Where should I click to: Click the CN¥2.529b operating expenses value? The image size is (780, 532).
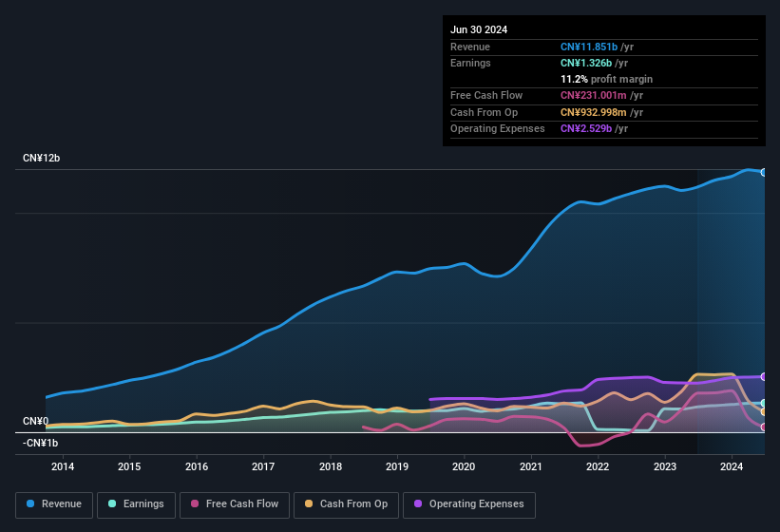pos(586,129)
